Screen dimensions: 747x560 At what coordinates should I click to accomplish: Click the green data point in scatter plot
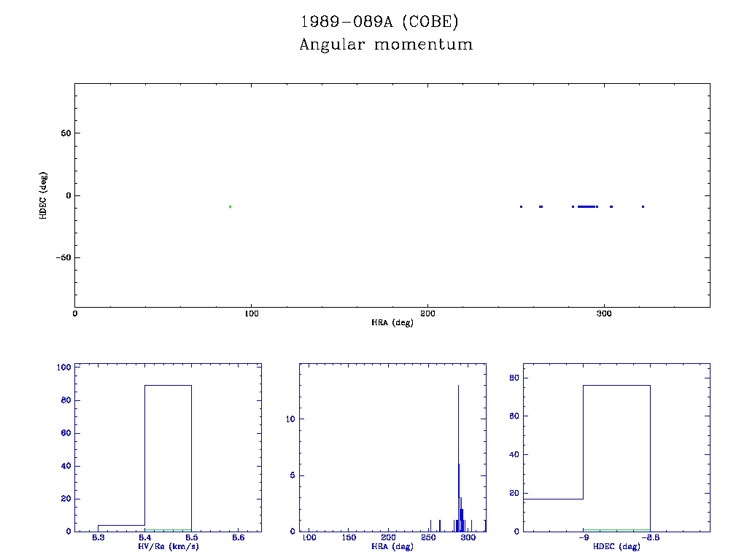coord(230,207)
